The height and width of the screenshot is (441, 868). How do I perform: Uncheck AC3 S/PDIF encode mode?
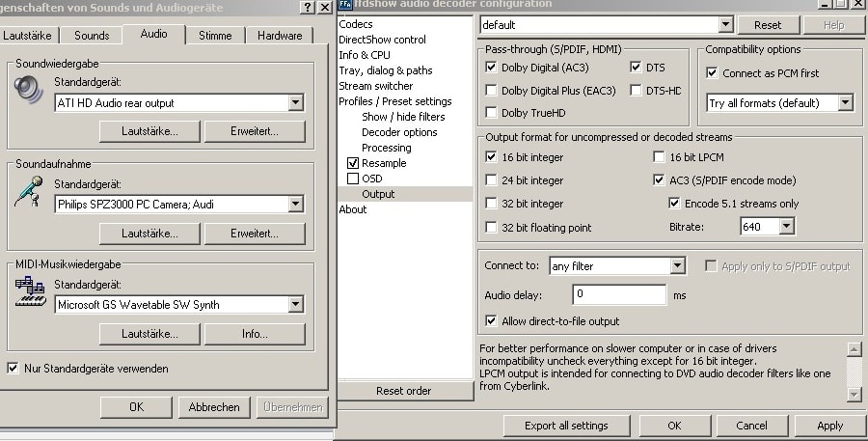660,180
